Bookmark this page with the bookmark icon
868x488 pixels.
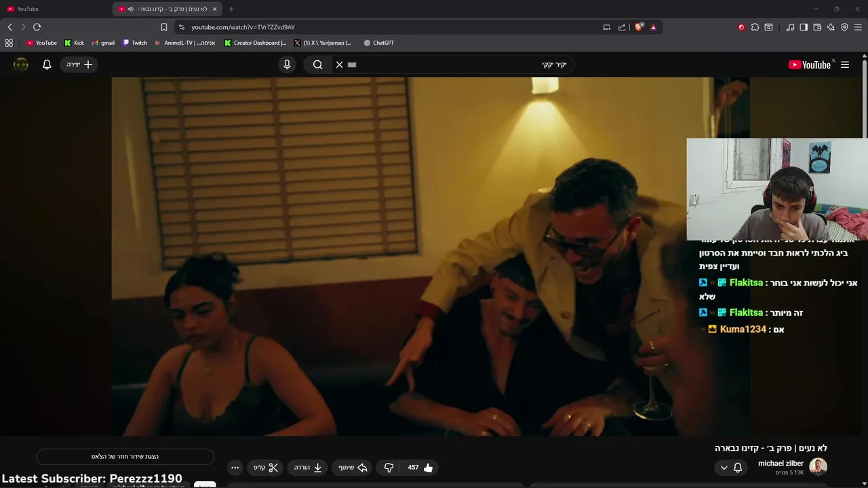point(164,27)
